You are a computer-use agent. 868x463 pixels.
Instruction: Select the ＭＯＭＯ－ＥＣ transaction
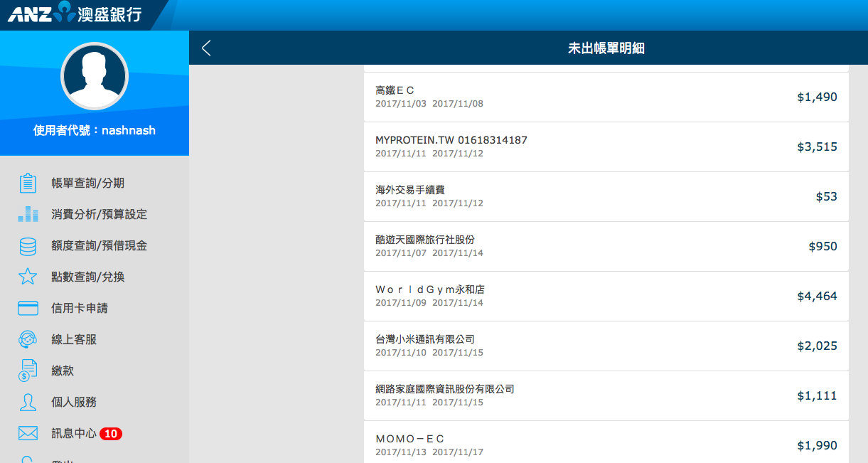click(x=606, y=442)
